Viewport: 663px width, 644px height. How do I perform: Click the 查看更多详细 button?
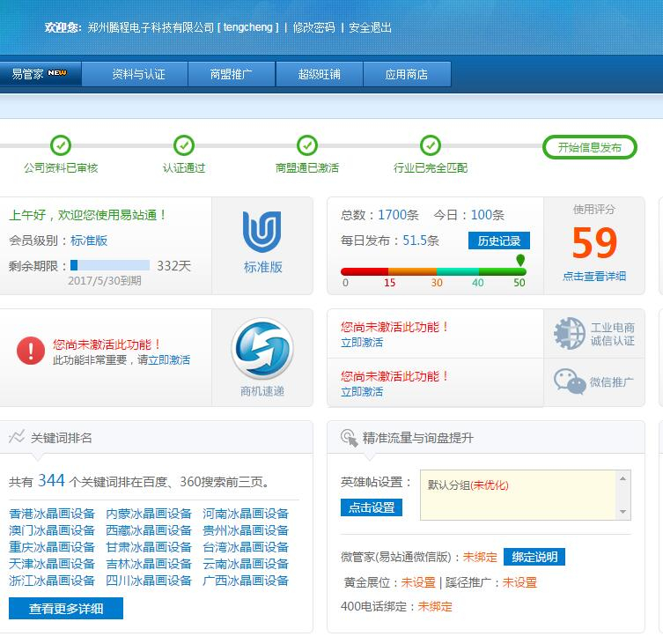(66, 609)
